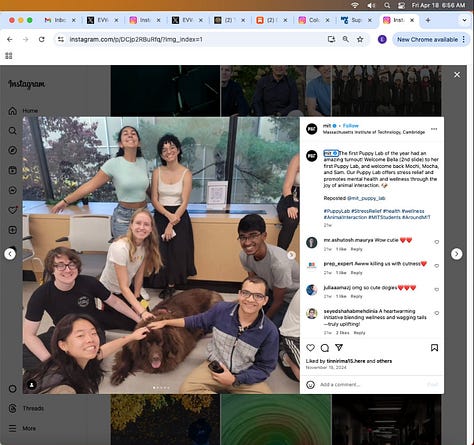Open the Search magnifier in Instagram sidebar

point(12,131)
